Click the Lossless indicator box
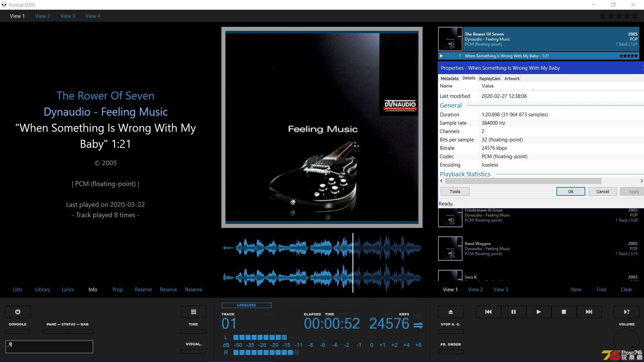Screen dimensions: 644x362 (x=247, y=305)
